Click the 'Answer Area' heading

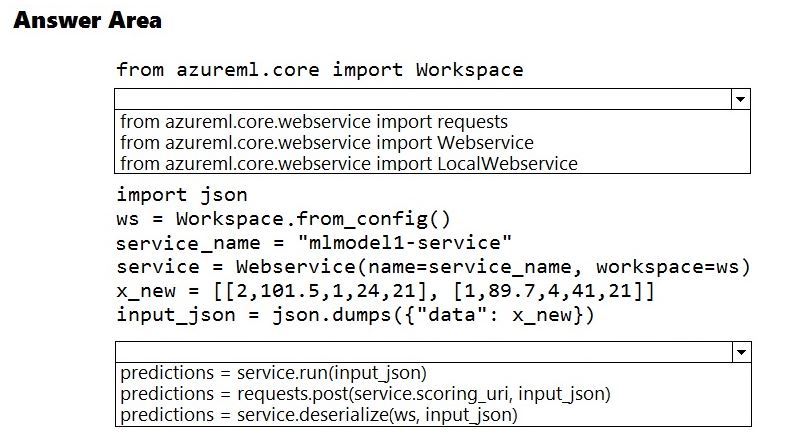(88, 20)
